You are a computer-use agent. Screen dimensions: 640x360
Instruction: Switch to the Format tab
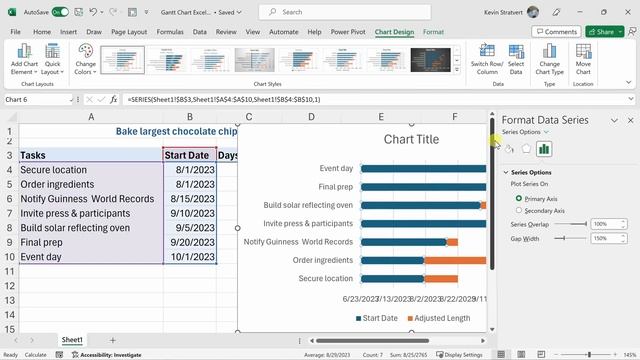(x=433, y=32)
